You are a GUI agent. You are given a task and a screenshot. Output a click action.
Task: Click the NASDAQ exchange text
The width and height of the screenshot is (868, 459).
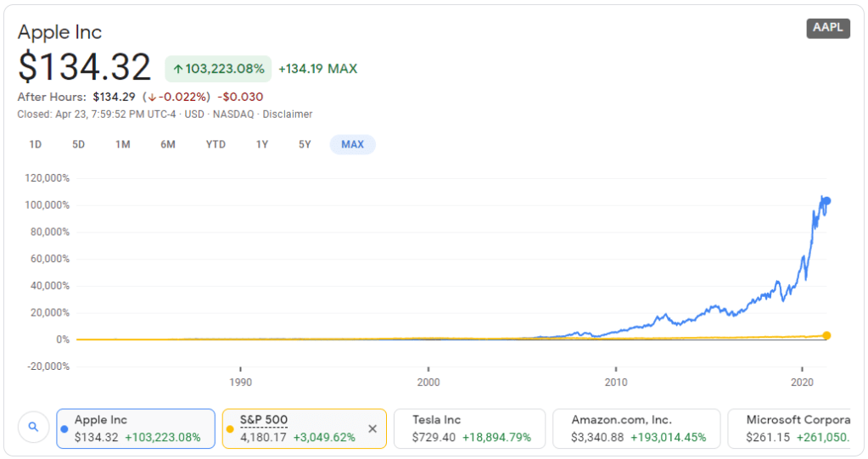coord(233,114)
